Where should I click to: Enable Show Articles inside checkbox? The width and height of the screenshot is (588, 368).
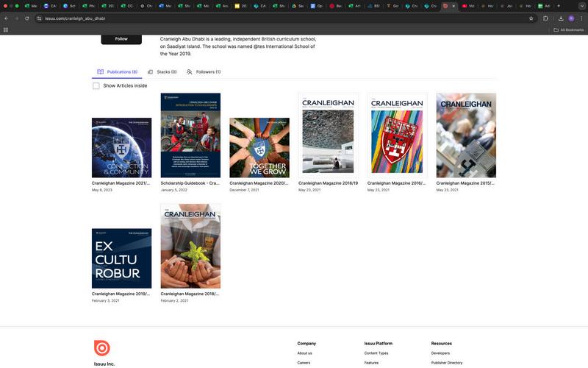click(x=96, y=85)
